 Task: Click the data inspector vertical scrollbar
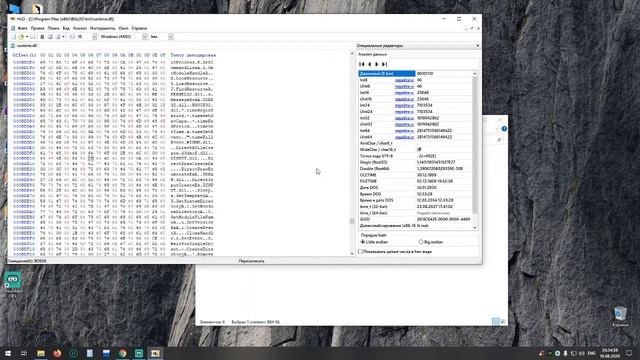[x=475, y=144]
